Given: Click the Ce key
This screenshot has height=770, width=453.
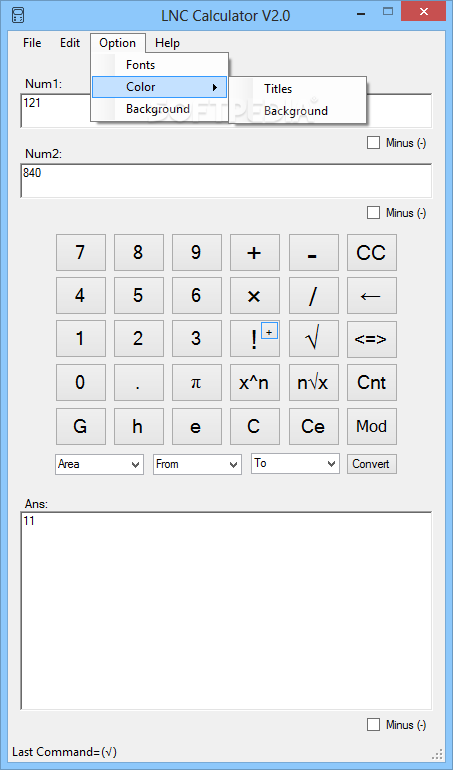Looking at the screenshot, I should click(313, 426).
